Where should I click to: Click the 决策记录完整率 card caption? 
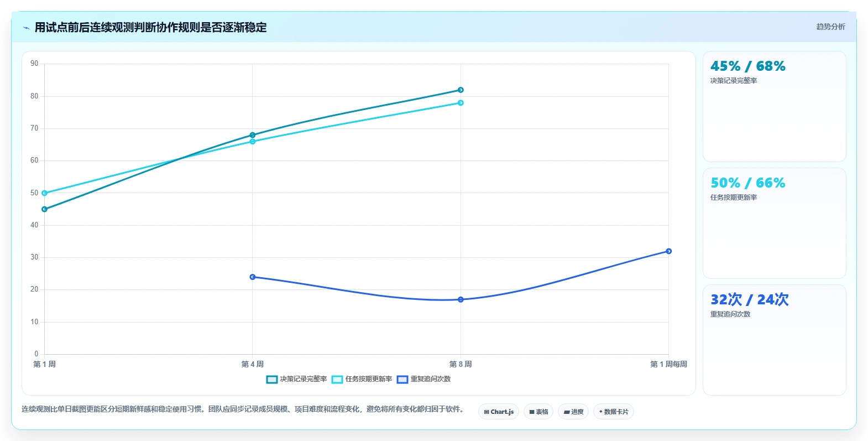point(734,81)
